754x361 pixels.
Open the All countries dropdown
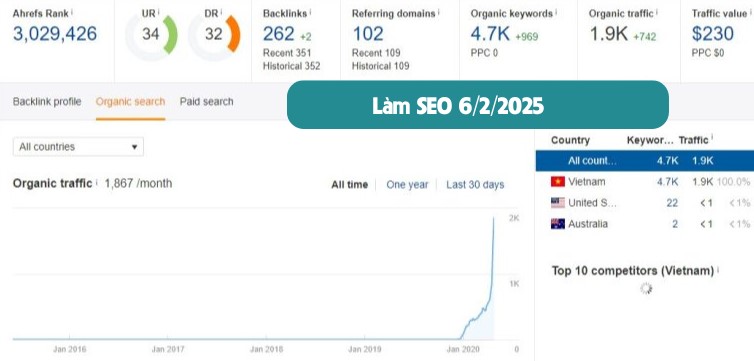[78, 147]
